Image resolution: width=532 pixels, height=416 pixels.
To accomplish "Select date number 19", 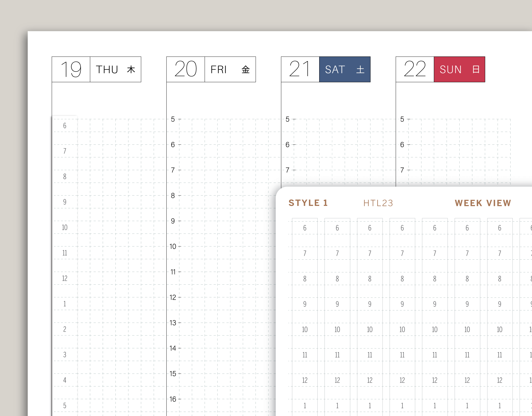I will click(x=71, y=70).
